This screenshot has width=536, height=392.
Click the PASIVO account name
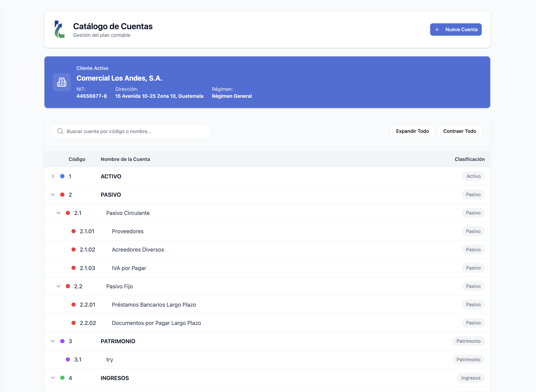111,194
